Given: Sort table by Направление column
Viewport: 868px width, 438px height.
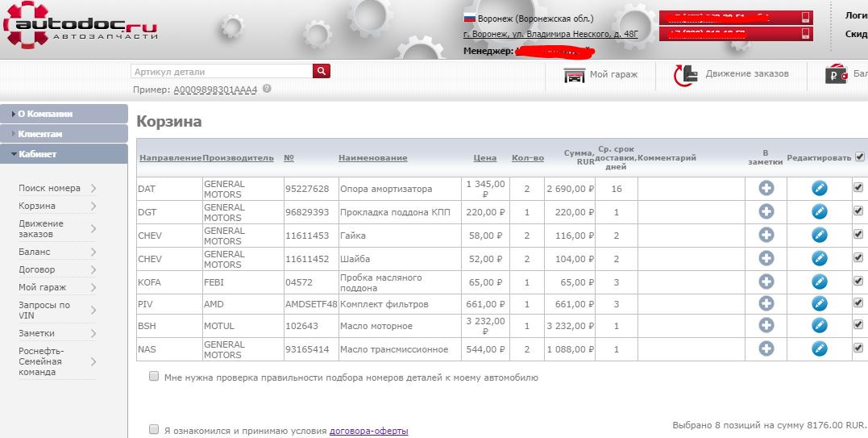Looking at the screenshot, I should (x=171, y=158).
